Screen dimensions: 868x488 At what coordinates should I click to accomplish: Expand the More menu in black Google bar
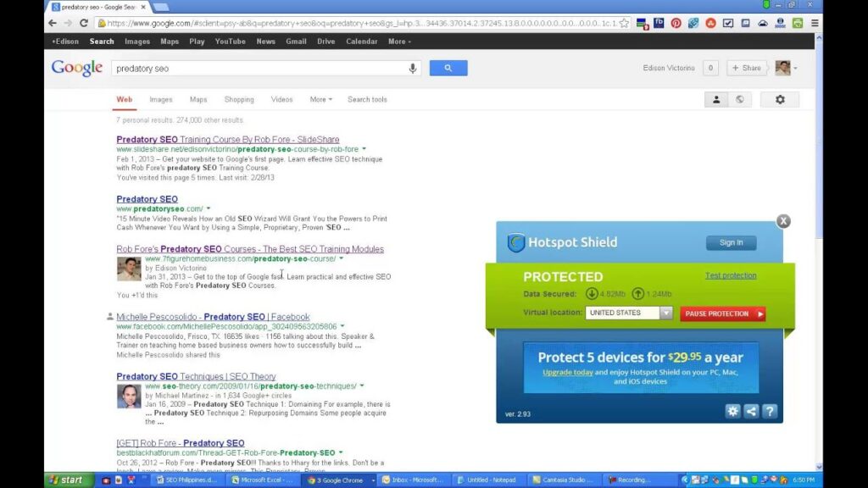(399, 42)
